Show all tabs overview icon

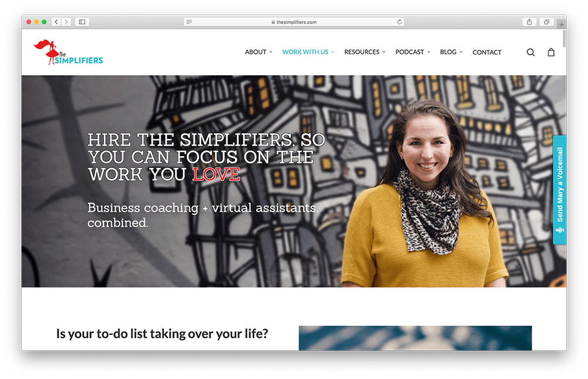click(x=546, y=22)
